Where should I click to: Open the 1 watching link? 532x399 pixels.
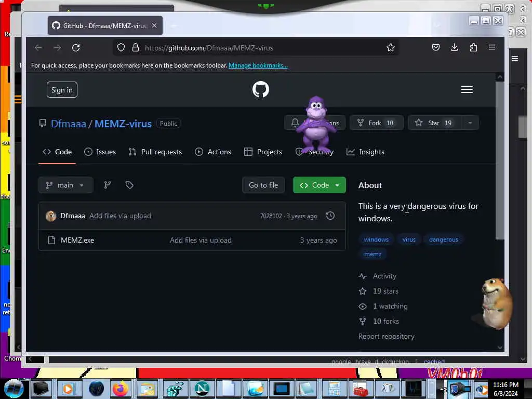tap(390, 307)
